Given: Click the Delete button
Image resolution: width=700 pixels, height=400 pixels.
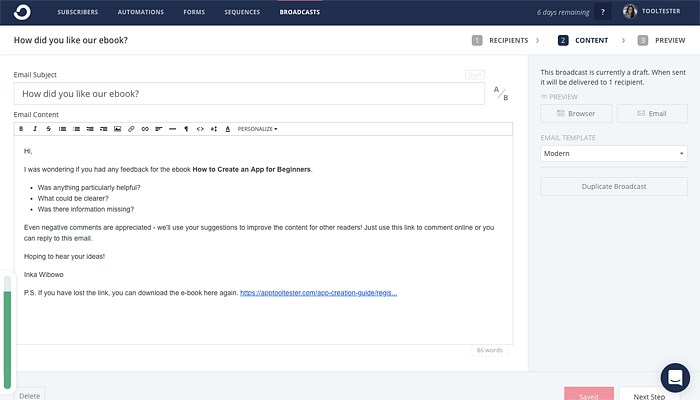Looking at the screenshot, I should click(x=29, y=395).
